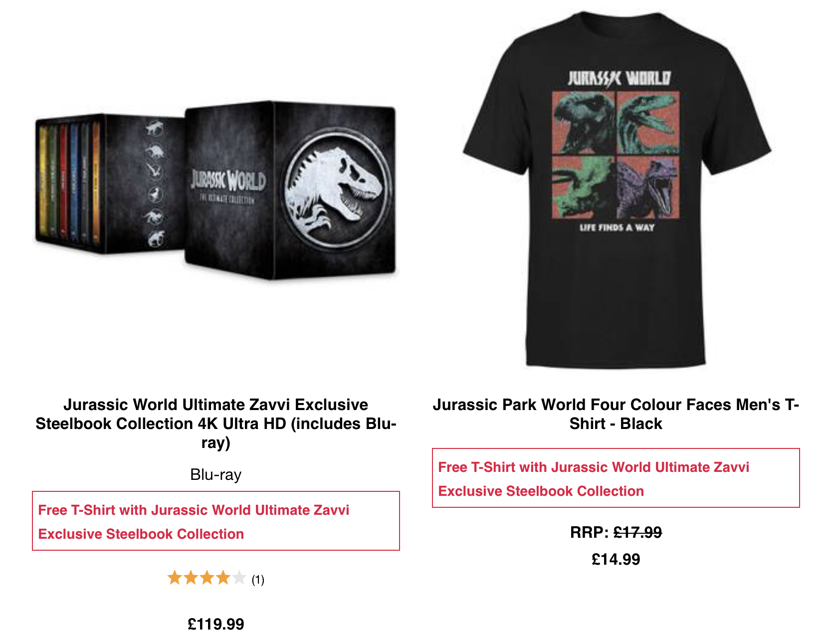The width and height of the screenshot is (832, 644).
Task: Click the third gold rating star
Action: click(207, 578)
